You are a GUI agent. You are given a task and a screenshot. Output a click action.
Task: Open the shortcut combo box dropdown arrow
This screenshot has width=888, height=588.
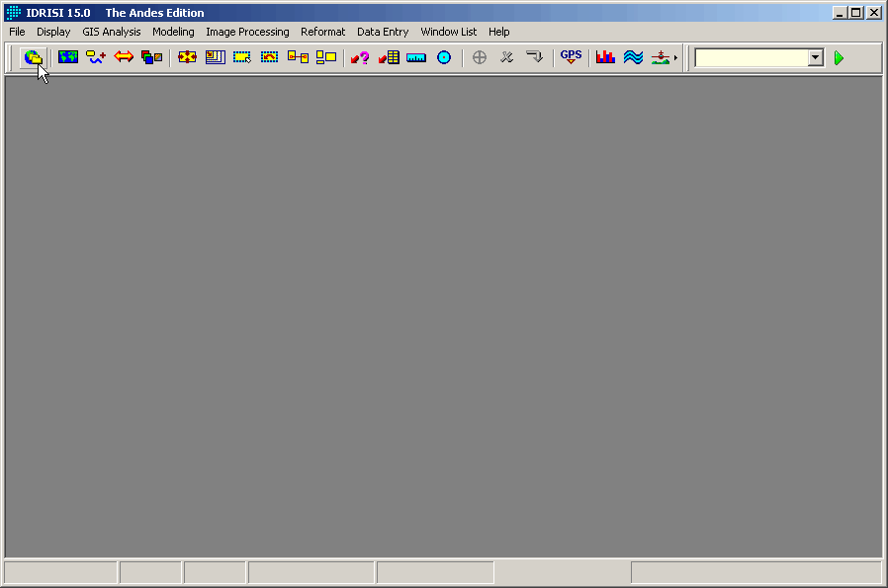coord(816,57)
